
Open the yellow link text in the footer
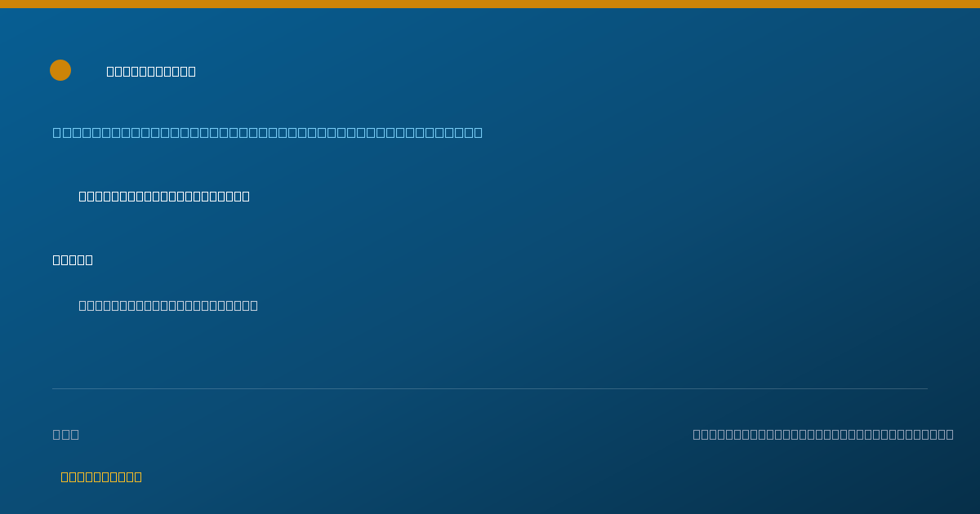pos(101,476)
